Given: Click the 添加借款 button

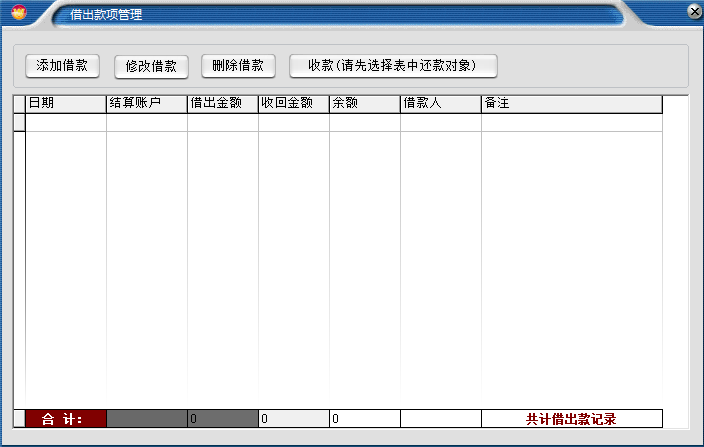Looking at the screenshot, I should tap(62, 66).
